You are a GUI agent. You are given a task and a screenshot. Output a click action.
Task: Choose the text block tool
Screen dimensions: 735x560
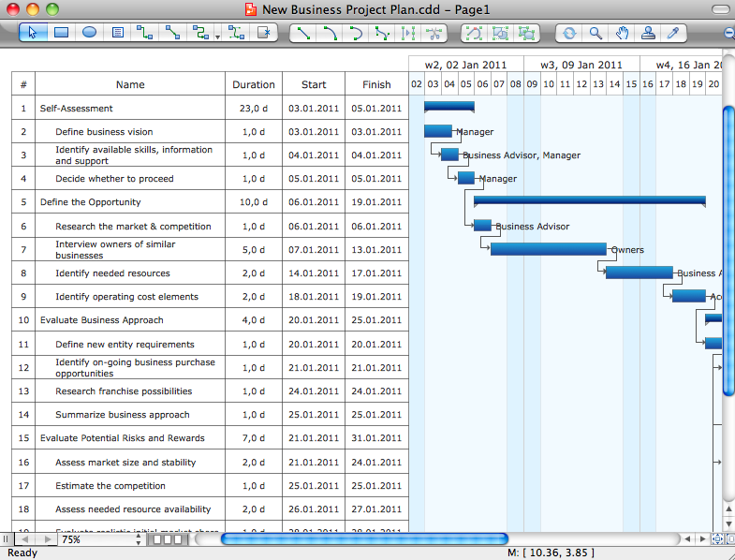[x=117, y=33]
